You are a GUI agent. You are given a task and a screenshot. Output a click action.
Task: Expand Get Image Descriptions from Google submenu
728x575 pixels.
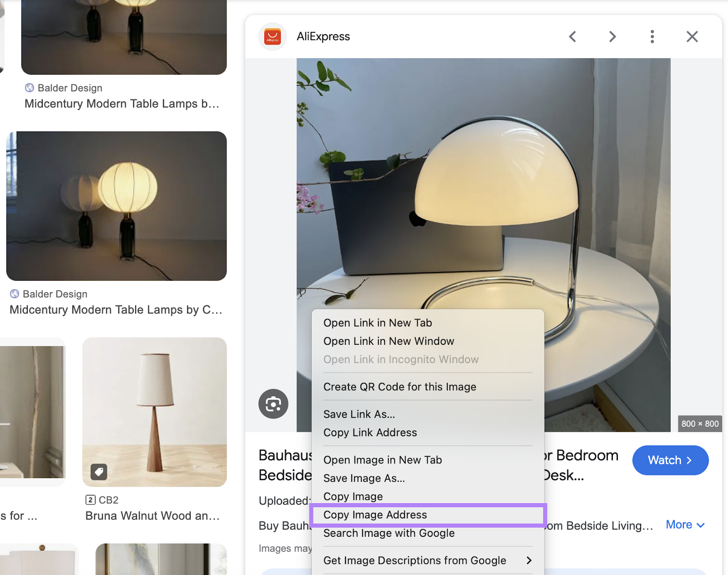pos(428,560)
